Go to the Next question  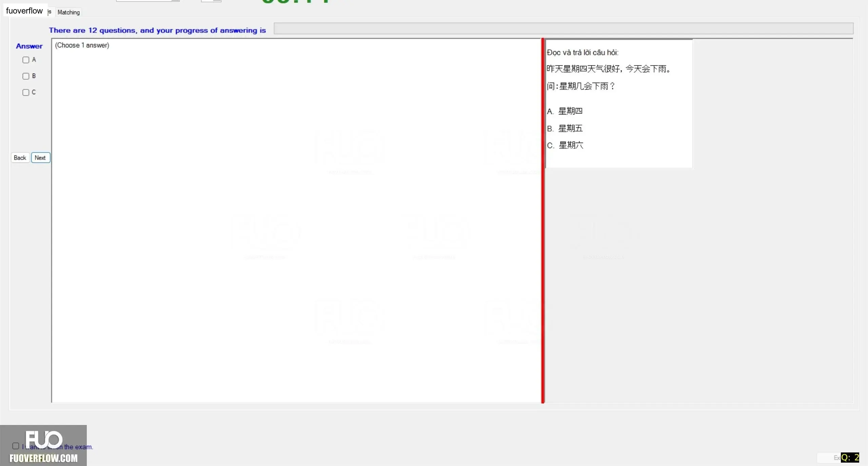[40, 158]
